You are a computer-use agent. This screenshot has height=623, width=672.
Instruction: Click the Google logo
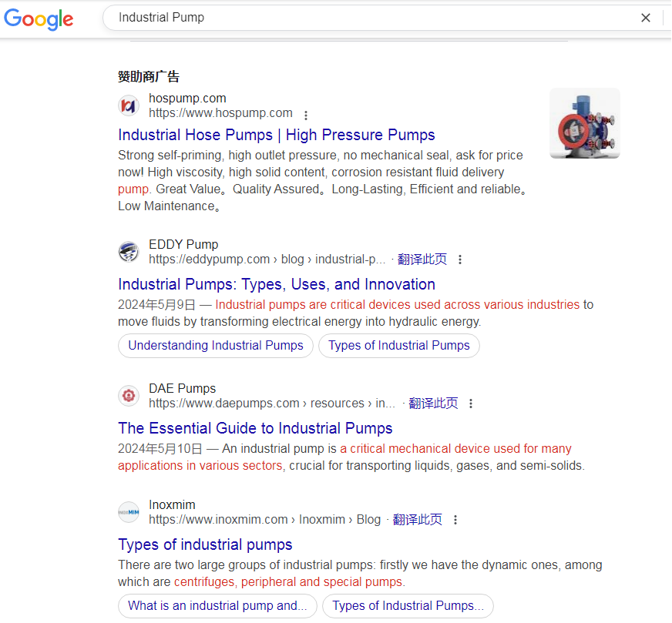[39, 18]
